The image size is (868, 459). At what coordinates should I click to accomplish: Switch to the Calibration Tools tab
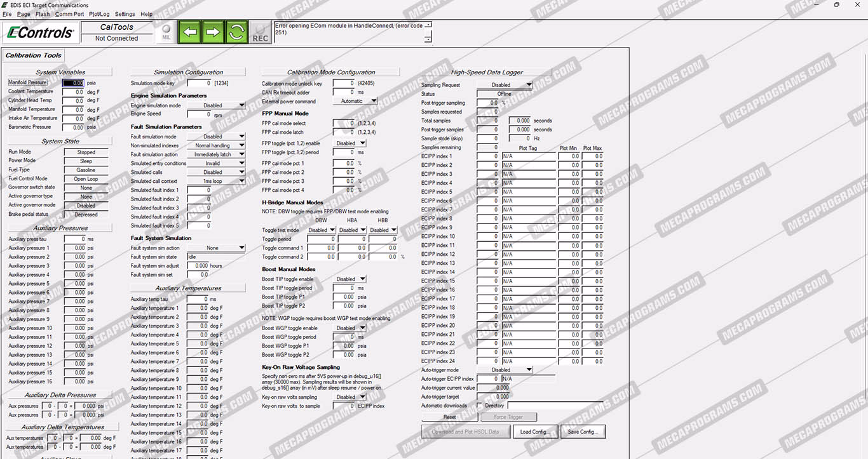tap(34, 55)
